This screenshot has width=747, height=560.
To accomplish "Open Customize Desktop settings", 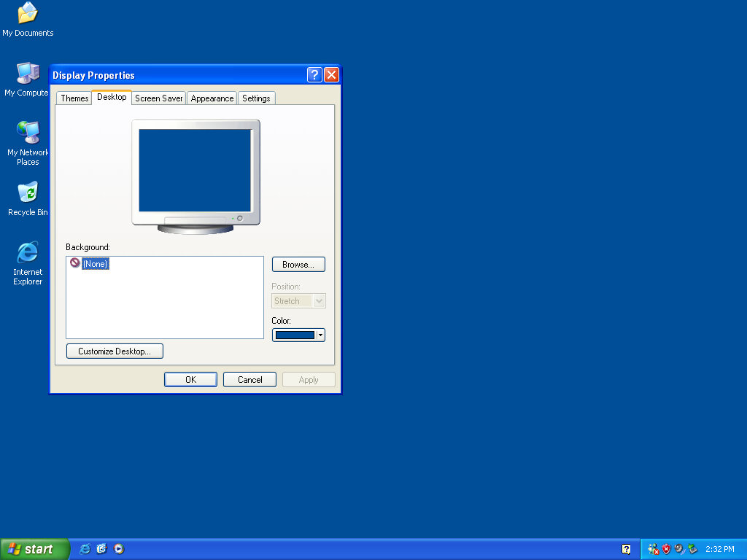I will point(115,351).
